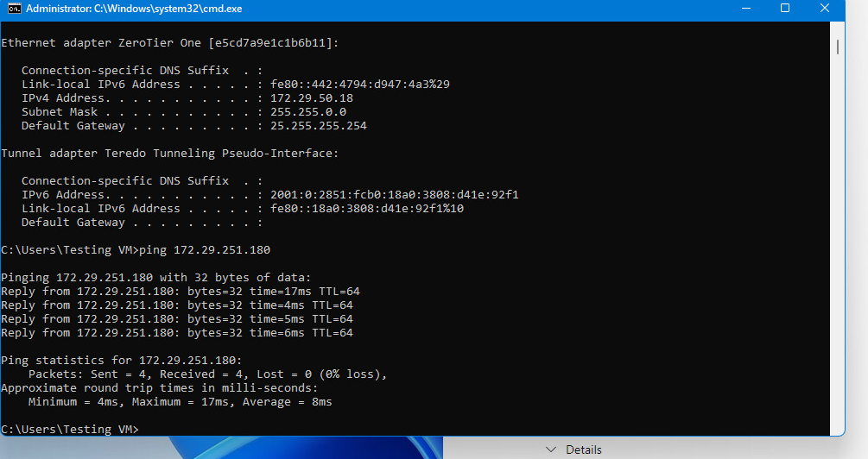Click the 'Pinging 172.29.251.180 with 32 bytes' line
Image resolution: width=868 pixels, height=459 pixels.
pyautogui.click(x=156, y=278)
